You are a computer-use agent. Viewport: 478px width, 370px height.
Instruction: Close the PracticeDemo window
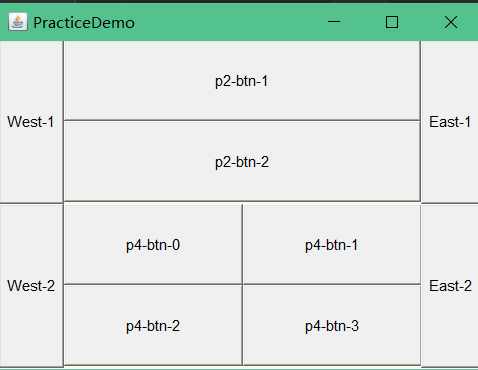[450, 22]
